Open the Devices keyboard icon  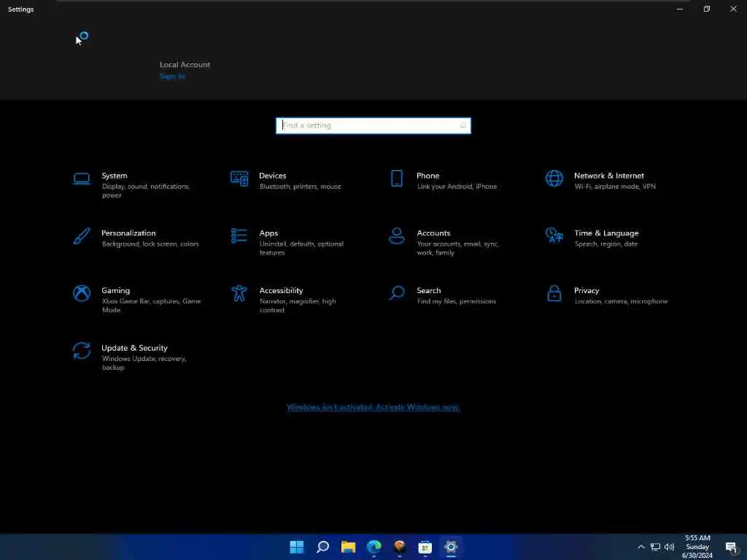(239, 179)
